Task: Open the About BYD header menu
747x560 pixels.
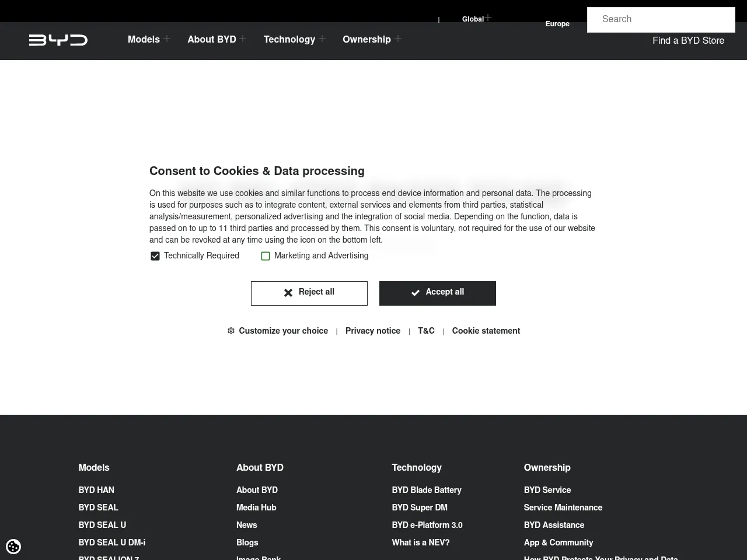Action: click(x=211, y=39)
